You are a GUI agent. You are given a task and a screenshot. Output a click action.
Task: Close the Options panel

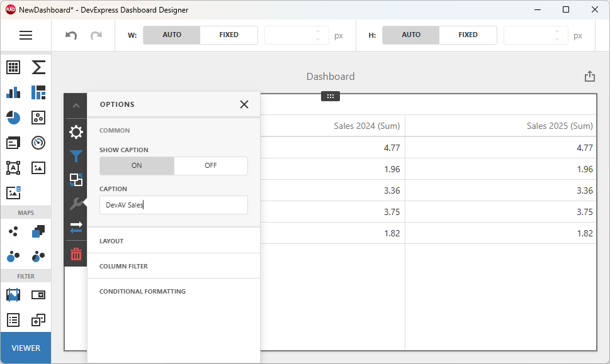pos(244,104)
